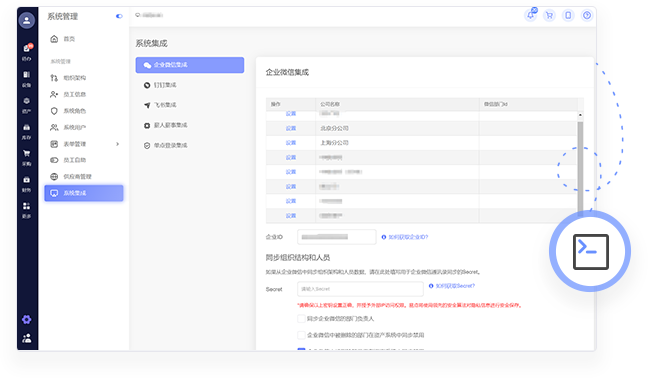Select 系统集成 in sidebar
This screenshot has height=378, width=648.
(84, 193)
